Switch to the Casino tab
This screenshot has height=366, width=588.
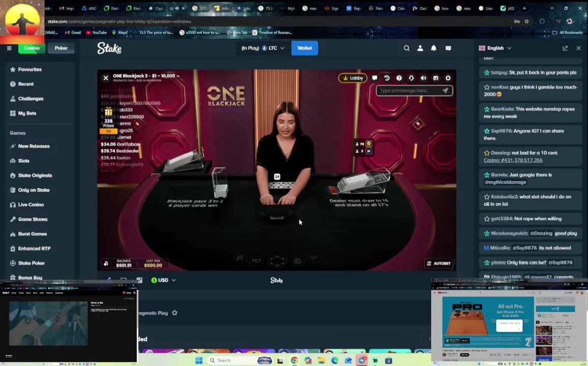coord(32,48)
